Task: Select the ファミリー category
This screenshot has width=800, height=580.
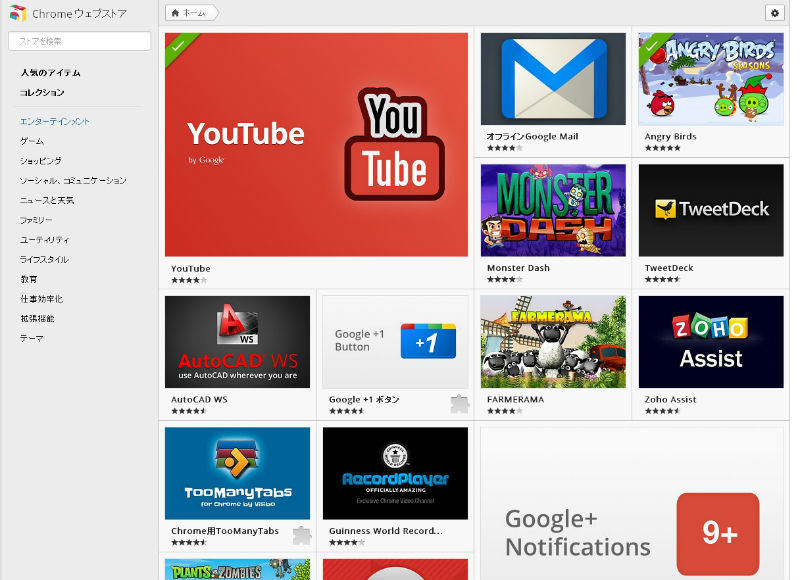Action: [x=36, y=220]
